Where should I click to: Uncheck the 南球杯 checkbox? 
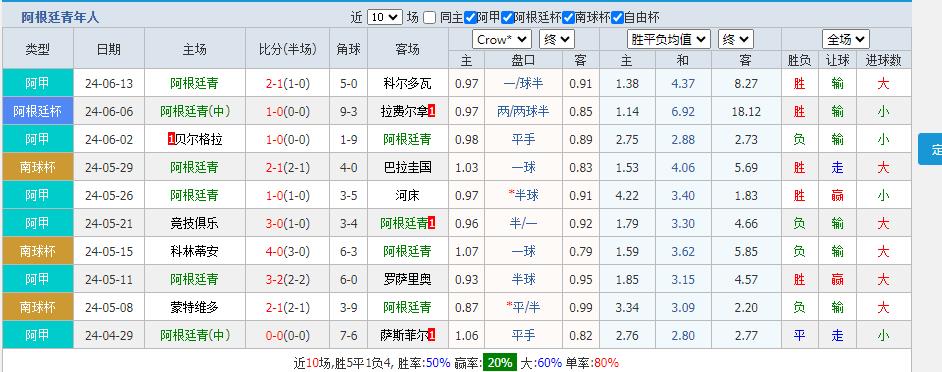(x=568, y=17)
